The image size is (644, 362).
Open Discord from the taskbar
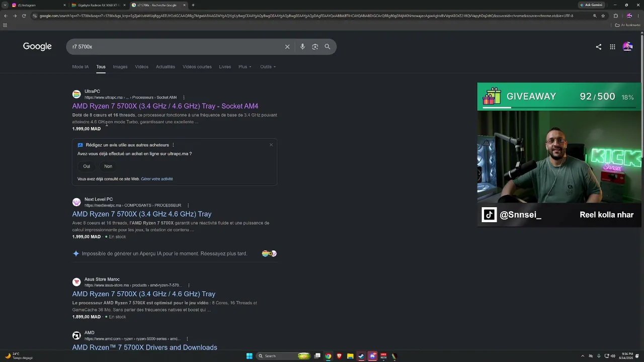[372, 356]
